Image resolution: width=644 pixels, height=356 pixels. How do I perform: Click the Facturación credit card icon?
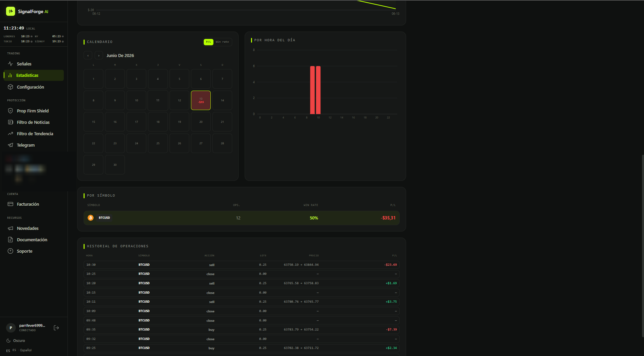(x=10, y=204)
